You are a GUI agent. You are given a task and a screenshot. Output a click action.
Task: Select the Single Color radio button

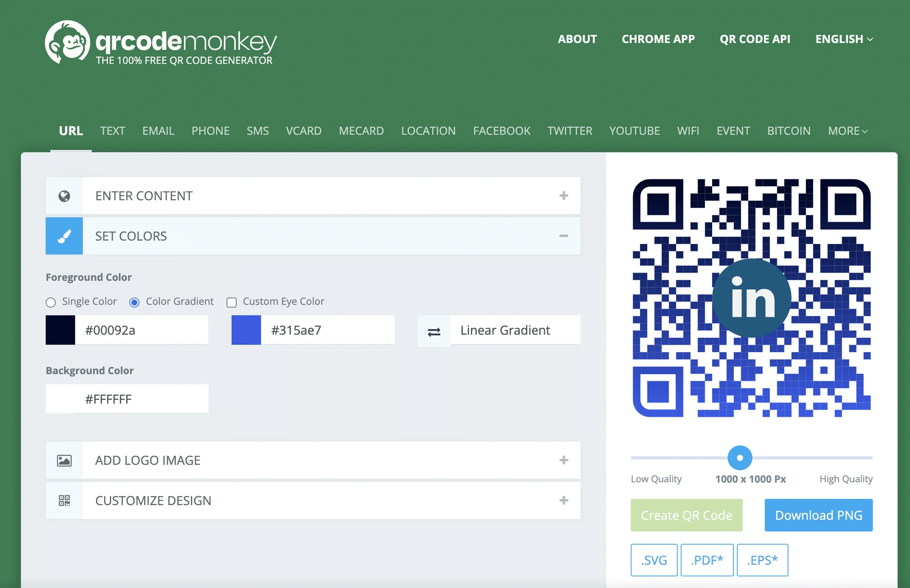coord(51,302)
